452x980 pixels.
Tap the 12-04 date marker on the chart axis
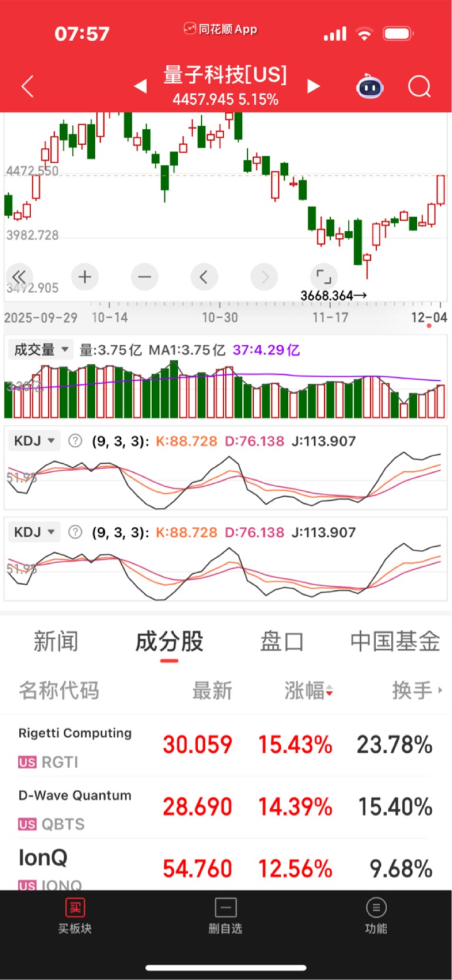point(429,318)
